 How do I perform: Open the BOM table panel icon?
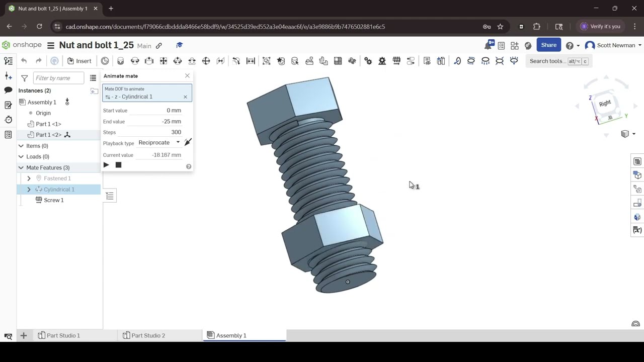(637, 161)
